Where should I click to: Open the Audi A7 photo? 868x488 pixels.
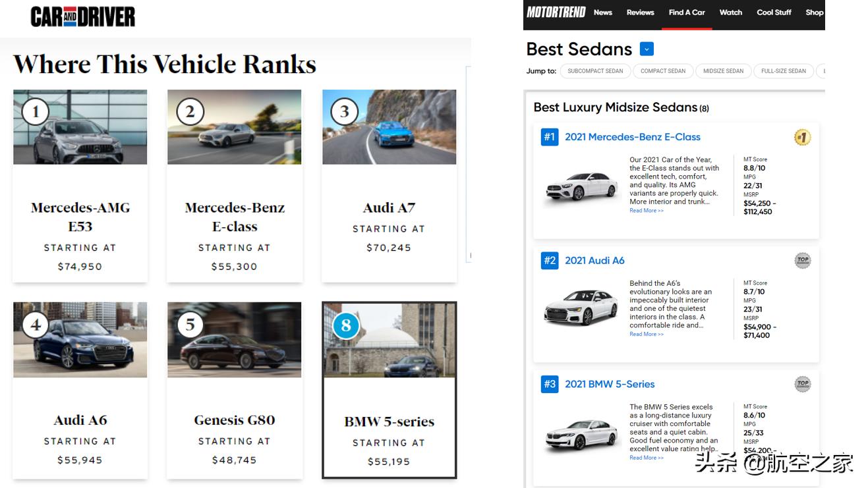[389, 127]
